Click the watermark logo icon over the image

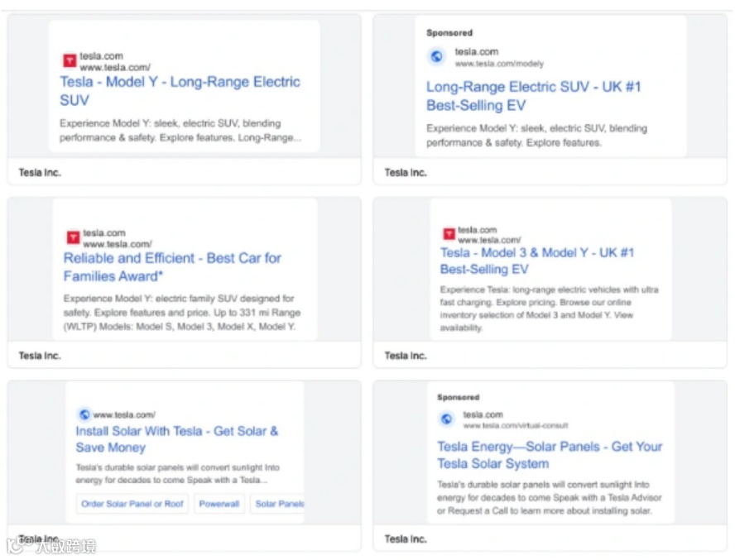point(16,546)
